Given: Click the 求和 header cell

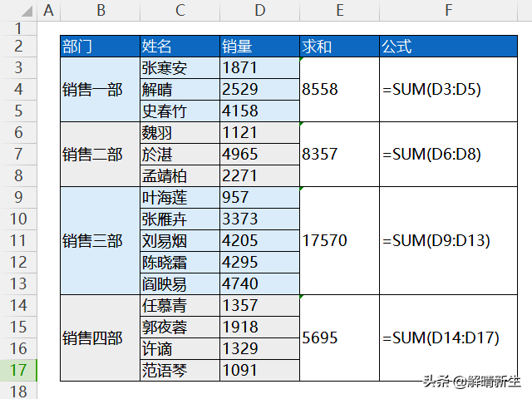Looking at the screenshot, I should pos(340,47).
